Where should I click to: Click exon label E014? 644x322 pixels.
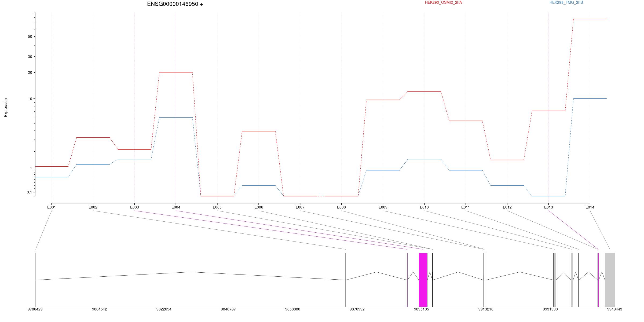[x=590, y=207]
